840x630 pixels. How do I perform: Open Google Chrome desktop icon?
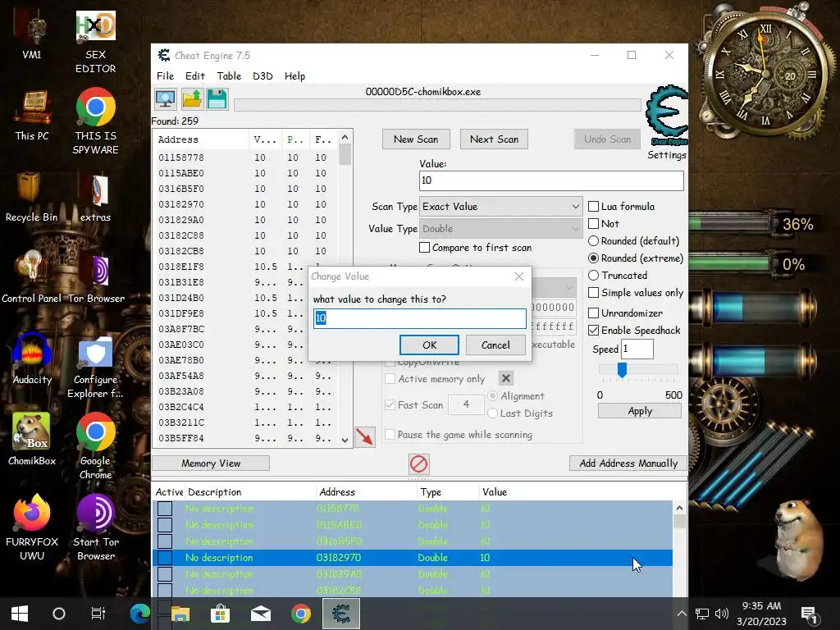click(95, 447)
